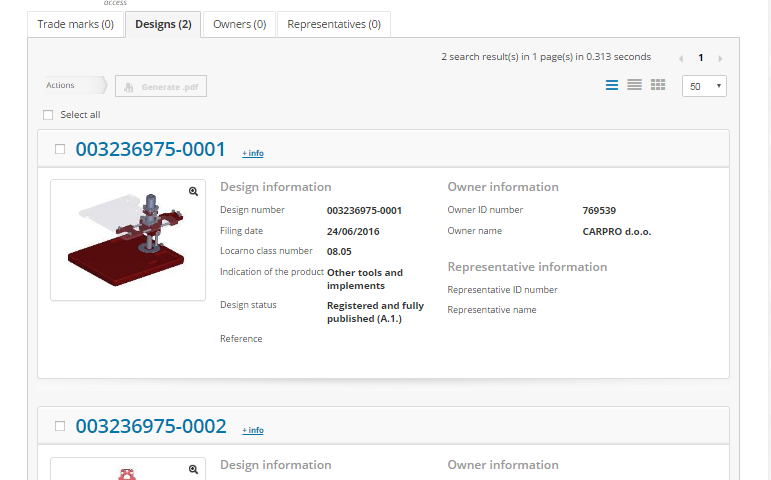Select compact list view icon
771x480 pixels.
[x=634, y=86]
